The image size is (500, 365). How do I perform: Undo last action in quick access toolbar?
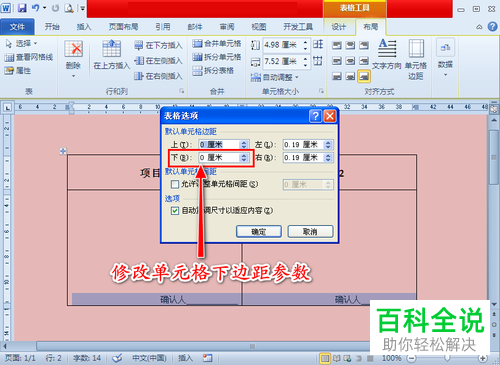click(36, 8)
